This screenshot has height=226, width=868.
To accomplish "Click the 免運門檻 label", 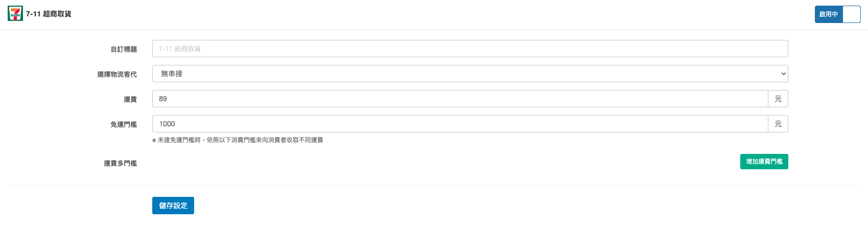I will [124, 124].
